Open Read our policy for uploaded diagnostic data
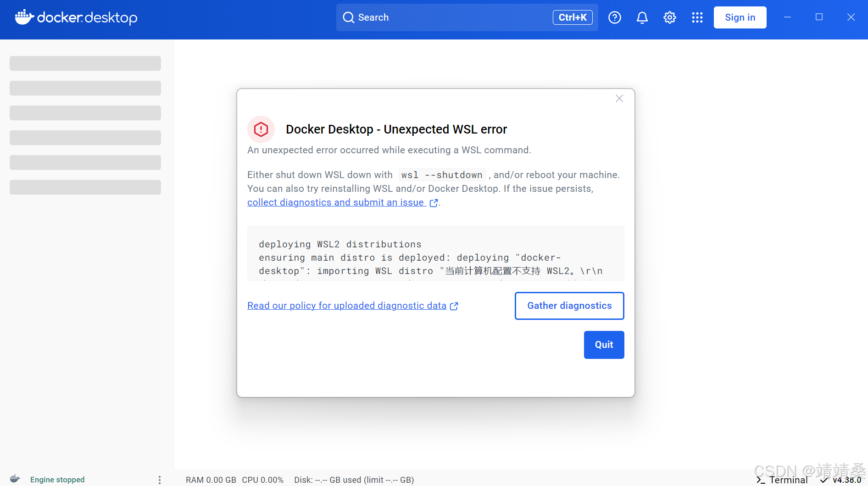This screenshot has width=868, height=486. 347,306
